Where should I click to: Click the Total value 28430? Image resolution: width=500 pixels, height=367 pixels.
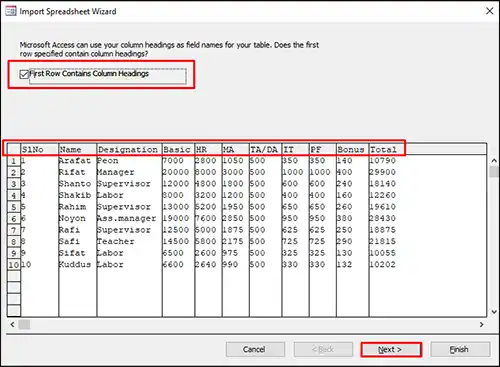(382, 218)
